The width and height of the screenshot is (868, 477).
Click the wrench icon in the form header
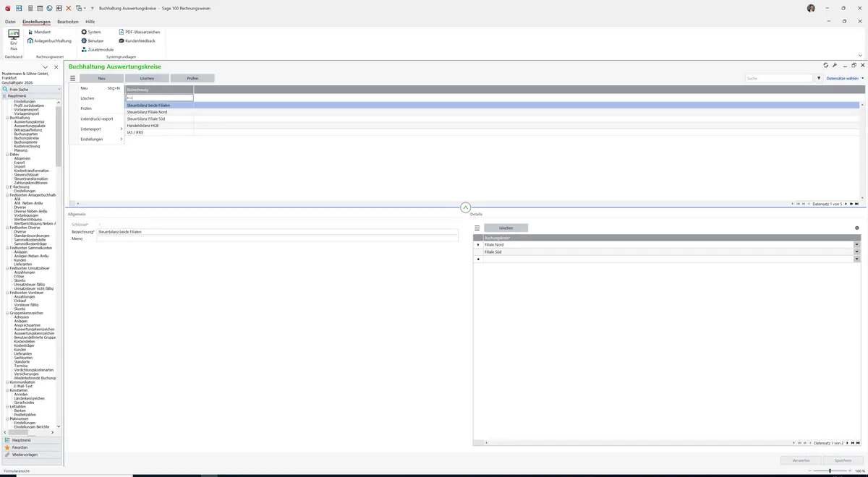(x=835, y=66)
